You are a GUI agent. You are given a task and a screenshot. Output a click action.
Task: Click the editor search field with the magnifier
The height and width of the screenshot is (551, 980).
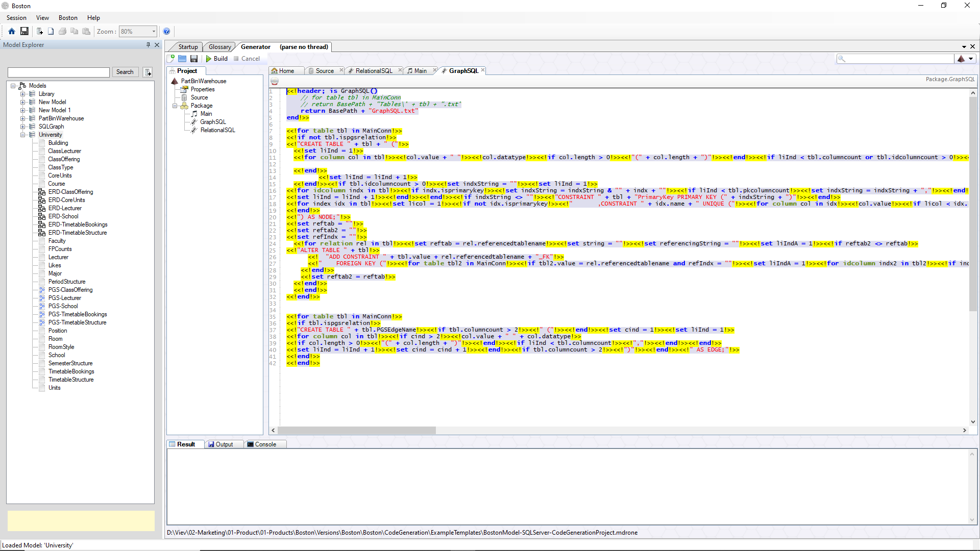895,59
